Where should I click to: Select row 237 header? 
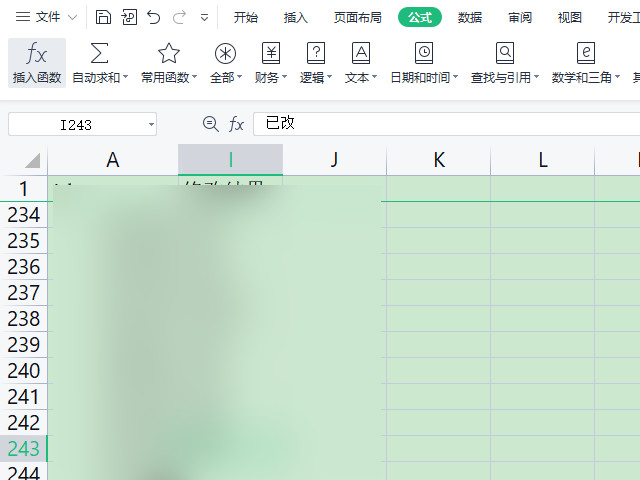pyautogui.click(x=24, y=293)
